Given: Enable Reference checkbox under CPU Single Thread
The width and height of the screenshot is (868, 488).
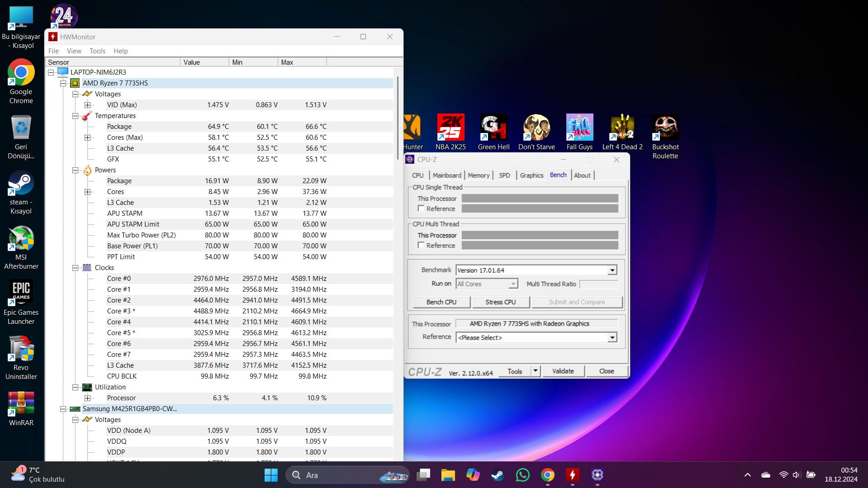Looking at the screenshot, I should pos(421,208).
